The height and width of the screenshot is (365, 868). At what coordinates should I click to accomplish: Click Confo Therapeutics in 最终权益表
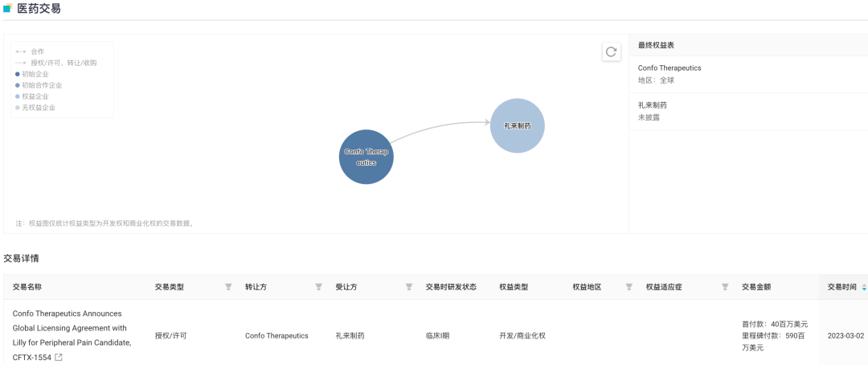point(669,68)
